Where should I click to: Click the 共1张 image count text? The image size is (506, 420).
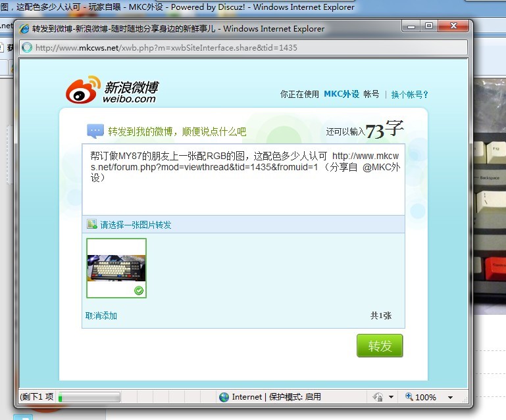point(381,315)
